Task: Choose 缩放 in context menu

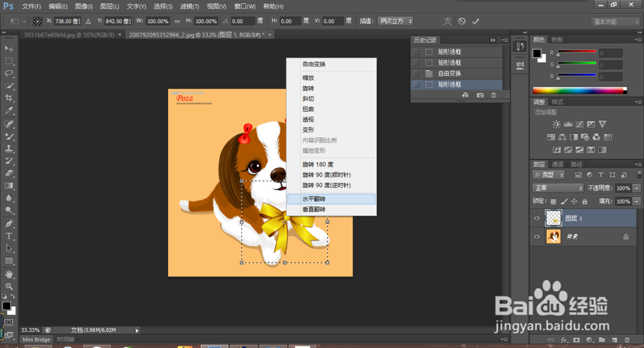Action: (x=331, y=78)
